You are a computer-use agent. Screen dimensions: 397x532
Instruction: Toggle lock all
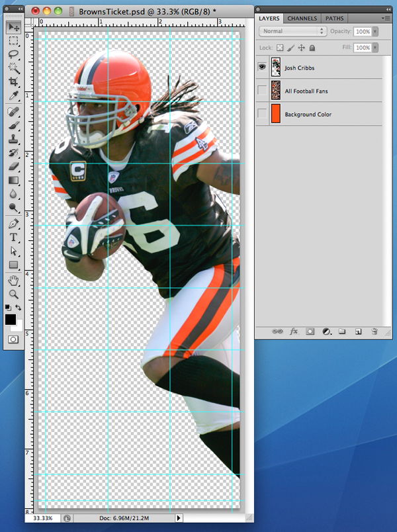[x=312, y=48]
